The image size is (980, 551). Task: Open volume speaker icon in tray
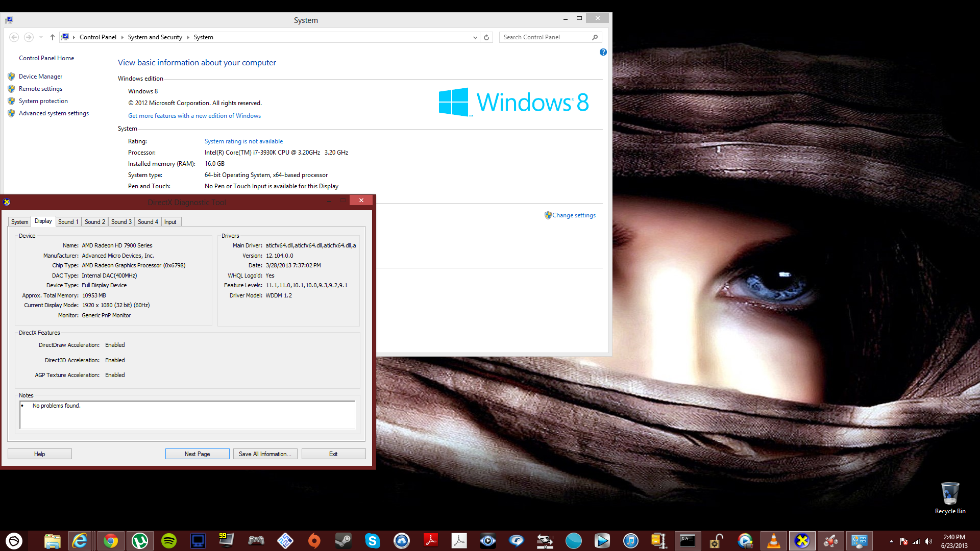pyautogui.click(x=928, y=541)
